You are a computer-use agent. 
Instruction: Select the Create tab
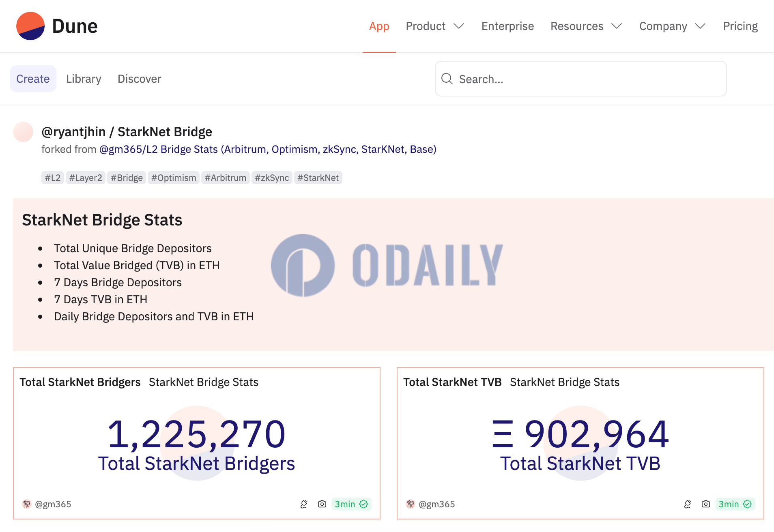click(33, 79)
